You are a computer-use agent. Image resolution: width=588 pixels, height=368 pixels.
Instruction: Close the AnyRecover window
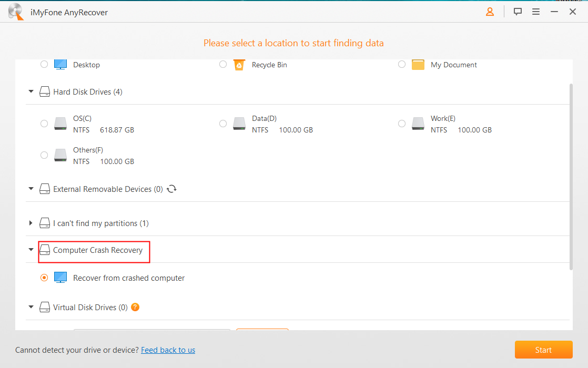(x=573, y=12)
